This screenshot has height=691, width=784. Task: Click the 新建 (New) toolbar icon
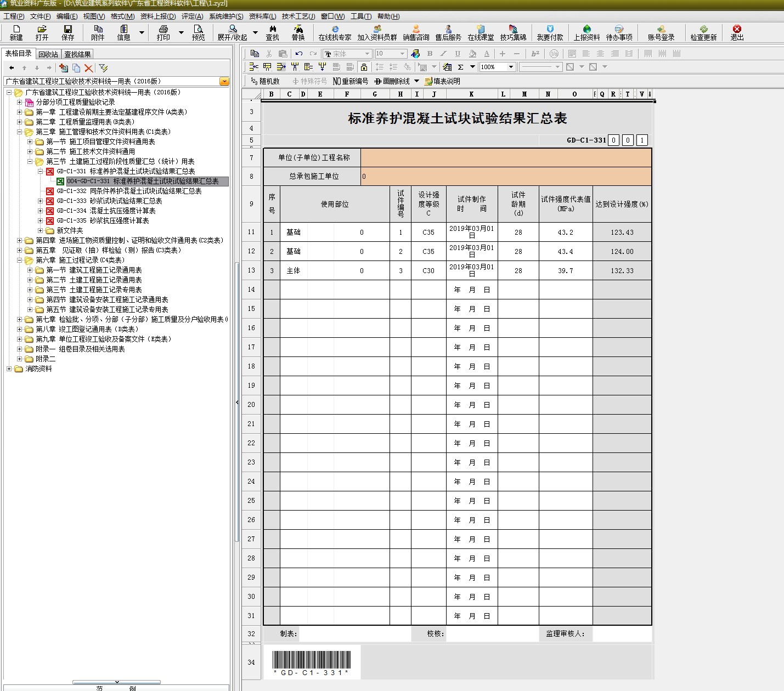16,33
